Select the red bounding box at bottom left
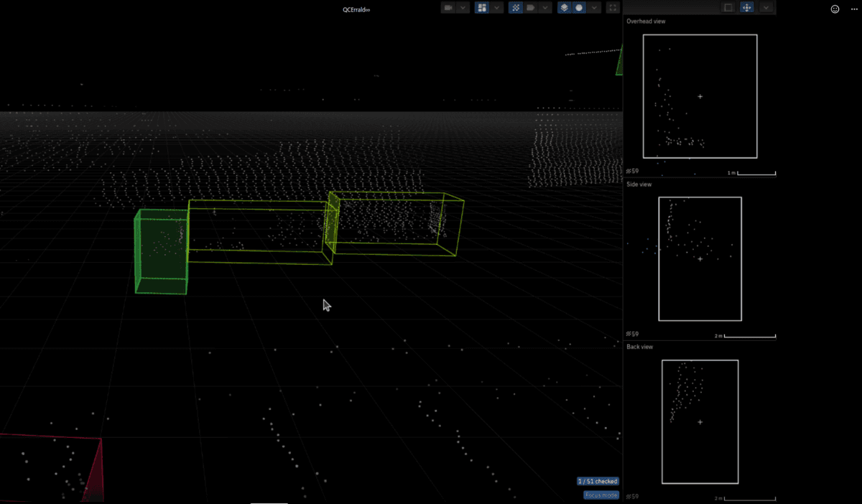 [52, 467]
